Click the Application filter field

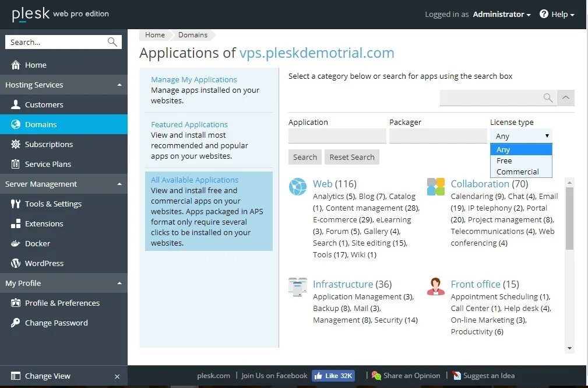click(337, 135)
